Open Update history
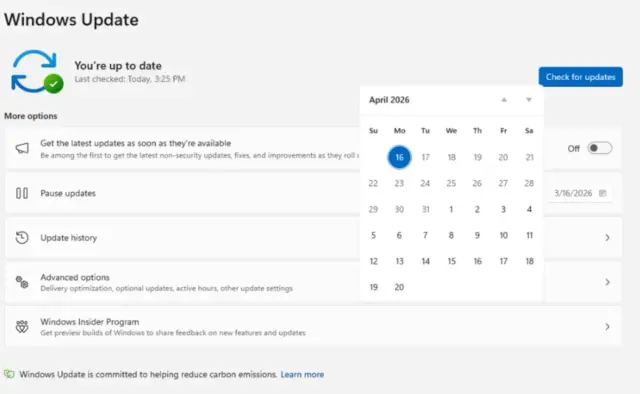The width and height of the screenshot is (640, 394). (313, 238)
